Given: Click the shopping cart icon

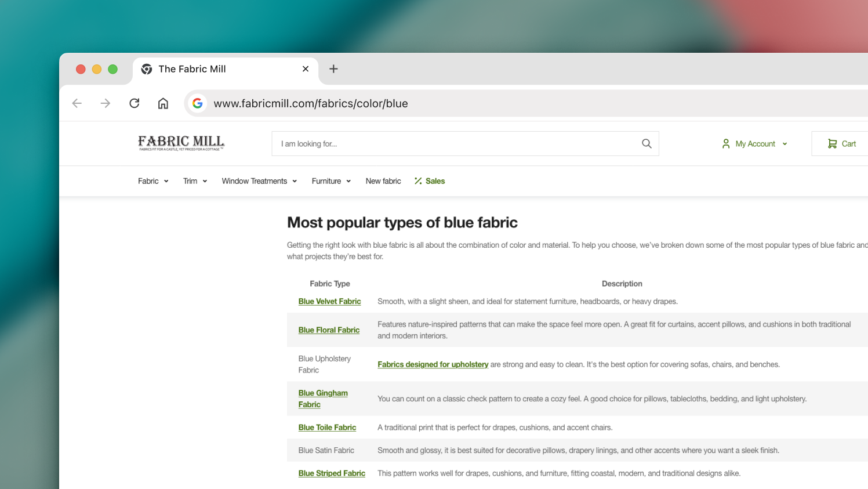Looking at the screenshot, I should click(832, 144).
